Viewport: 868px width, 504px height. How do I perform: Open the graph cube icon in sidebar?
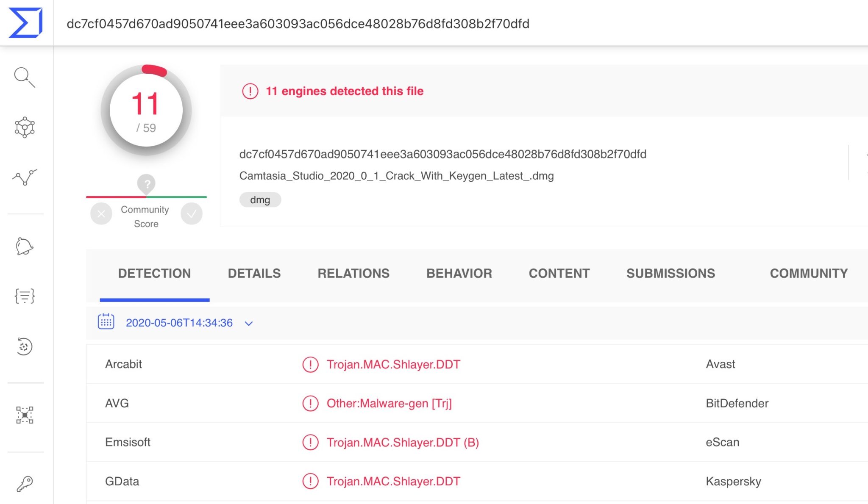(25, 127)
